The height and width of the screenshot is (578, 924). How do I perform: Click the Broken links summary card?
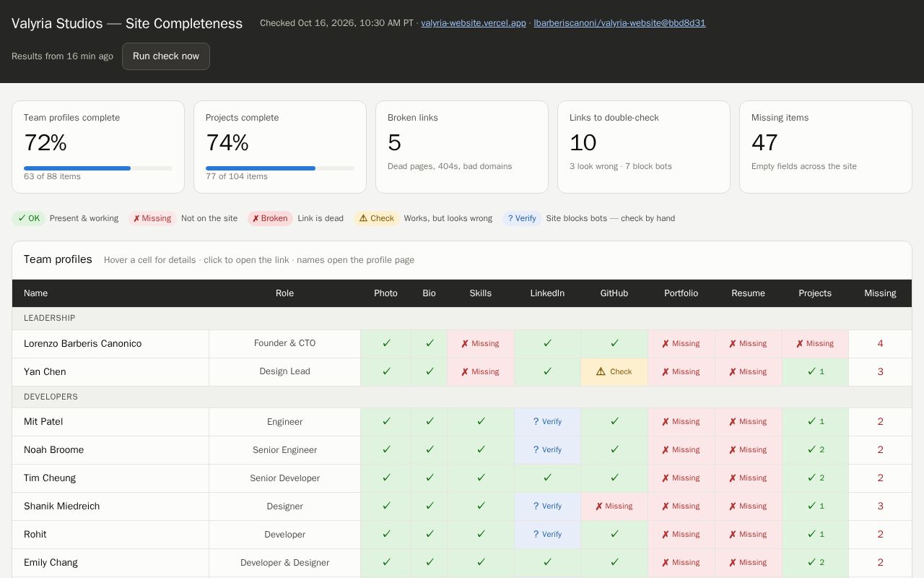tap(462, 147)
